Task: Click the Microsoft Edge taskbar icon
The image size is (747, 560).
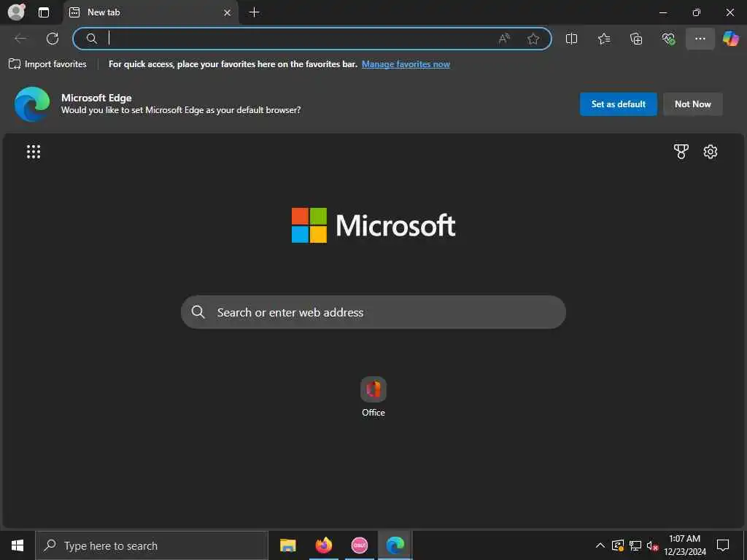Action: [395, 545]
